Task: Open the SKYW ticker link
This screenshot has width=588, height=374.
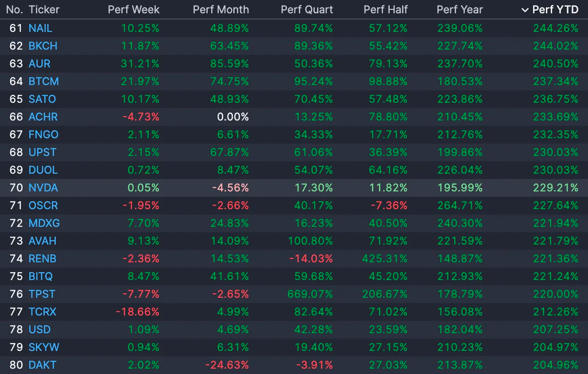Action: [x=44, y=347]
